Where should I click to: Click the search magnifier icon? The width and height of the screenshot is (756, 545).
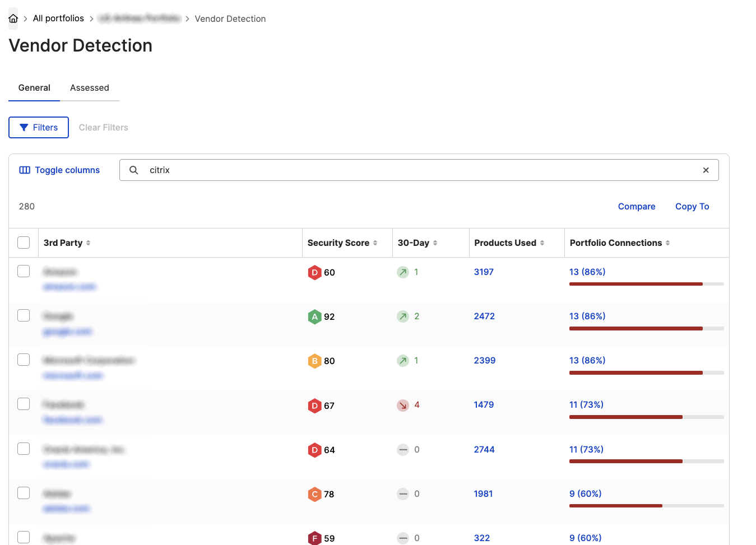(133, 170)
